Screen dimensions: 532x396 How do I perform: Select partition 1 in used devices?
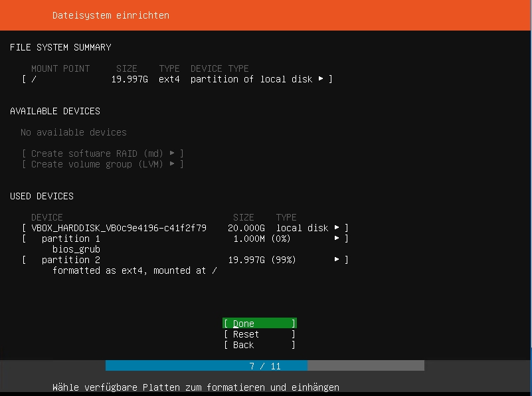click(x=70, y=239)
